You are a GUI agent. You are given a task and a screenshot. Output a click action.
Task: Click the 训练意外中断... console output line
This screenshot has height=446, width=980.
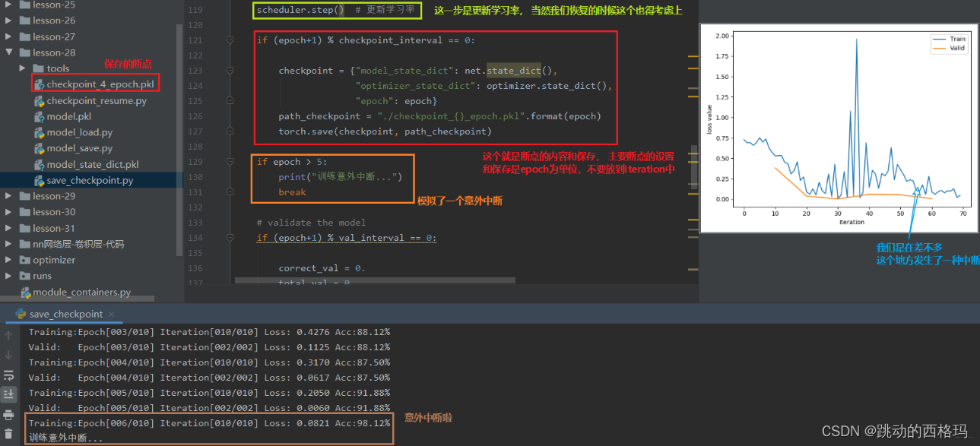click(65, 438)
